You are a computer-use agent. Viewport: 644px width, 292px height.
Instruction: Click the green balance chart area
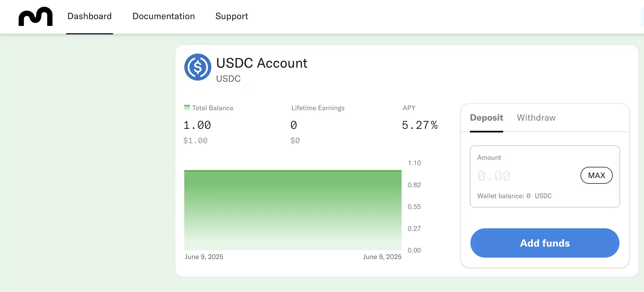pyautogui.click(x=293, y=210)
